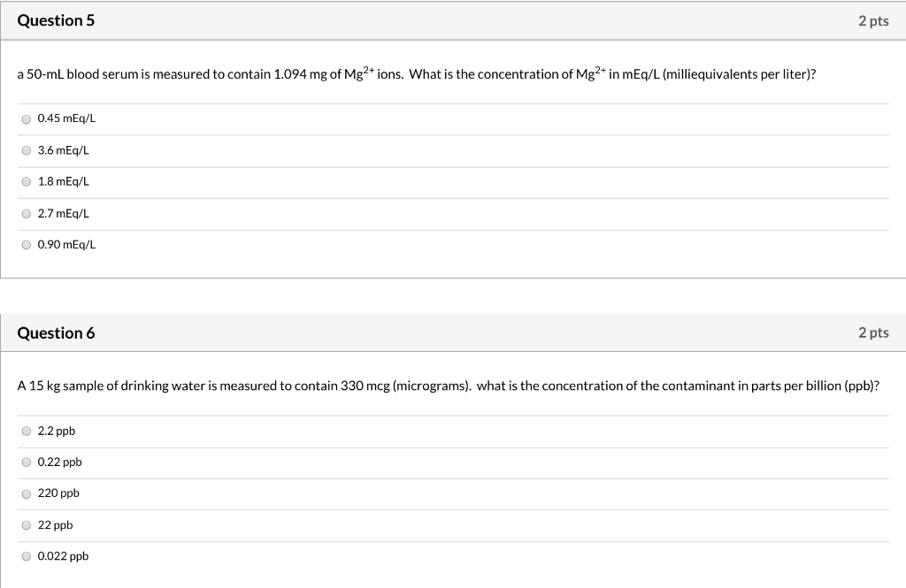Image resolution: width=906 pixels, height=588 pixels.
Task: Select the 0.22 ppb answer option
Action: 26,462
